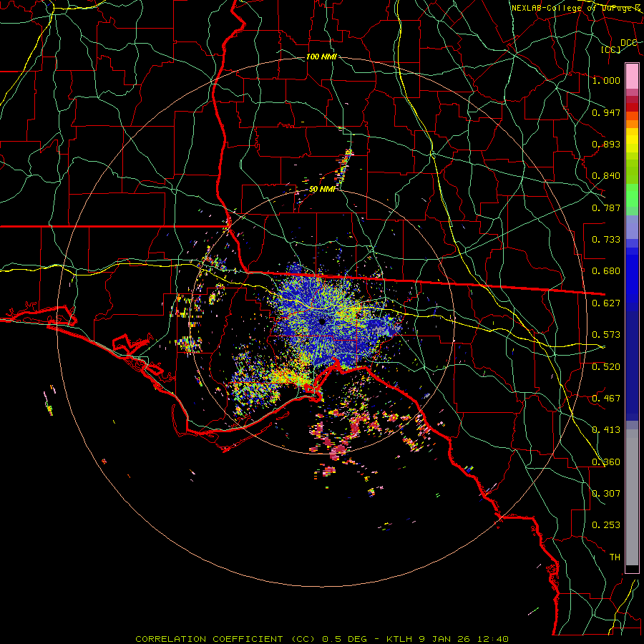Click the 0.680 value on the scale
Screen dimensions: 644x644
click(606, 271)
